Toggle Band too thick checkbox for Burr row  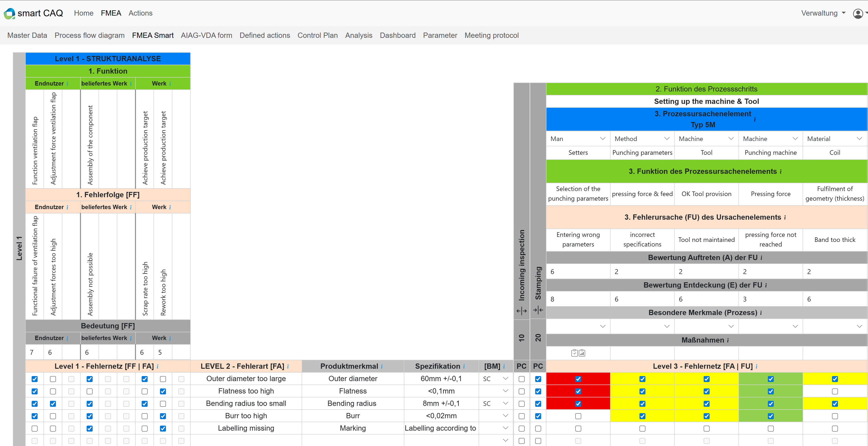[835, 416]
